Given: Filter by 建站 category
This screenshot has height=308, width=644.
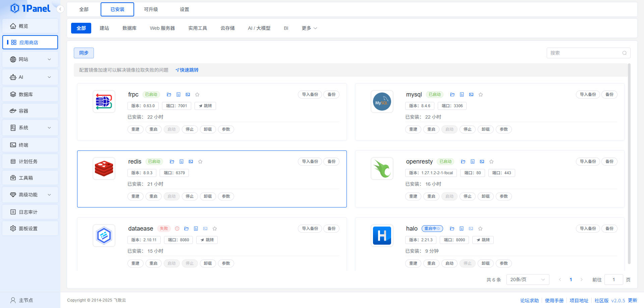Looking at the screenshot, I should point(104,28).
